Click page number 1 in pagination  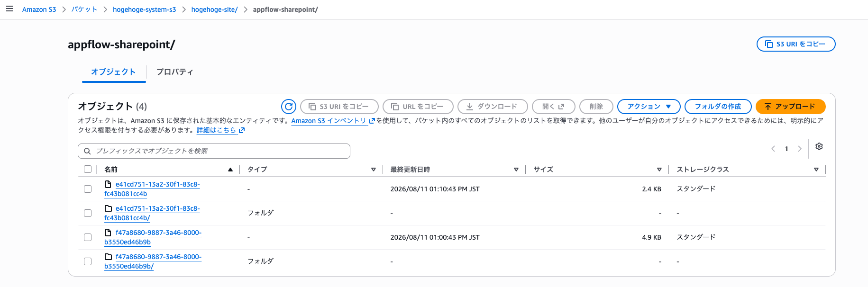pos(786,149)
